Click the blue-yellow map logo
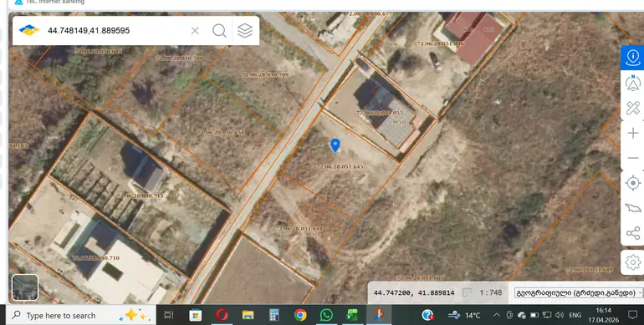The width and height of the screenshot is (644, 325). (x=29, y=30)
